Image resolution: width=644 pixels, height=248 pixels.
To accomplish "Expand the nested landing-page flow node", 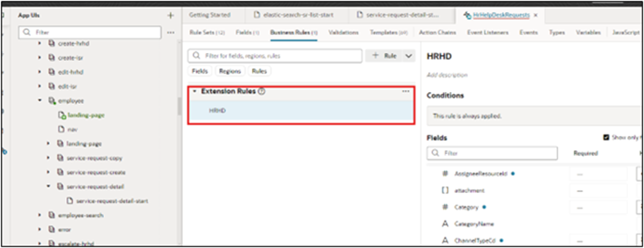I will coord(48,144).
